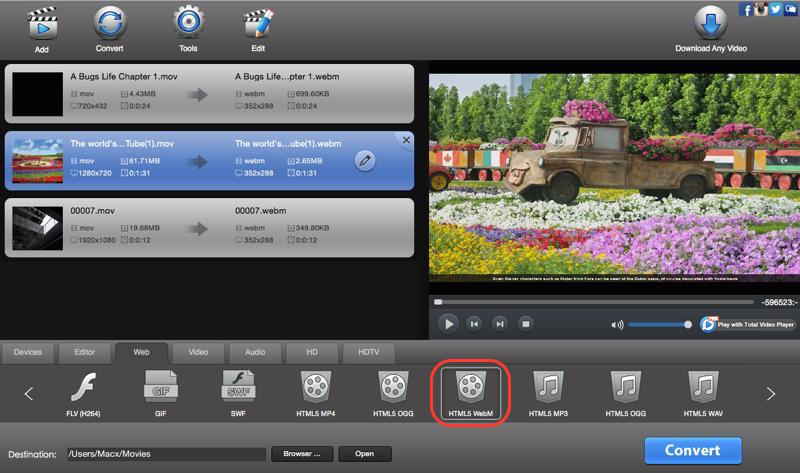The height and width of the screenshot is (473, 800).
Task: Click the video seek progress bar
Action: [593, 302]
